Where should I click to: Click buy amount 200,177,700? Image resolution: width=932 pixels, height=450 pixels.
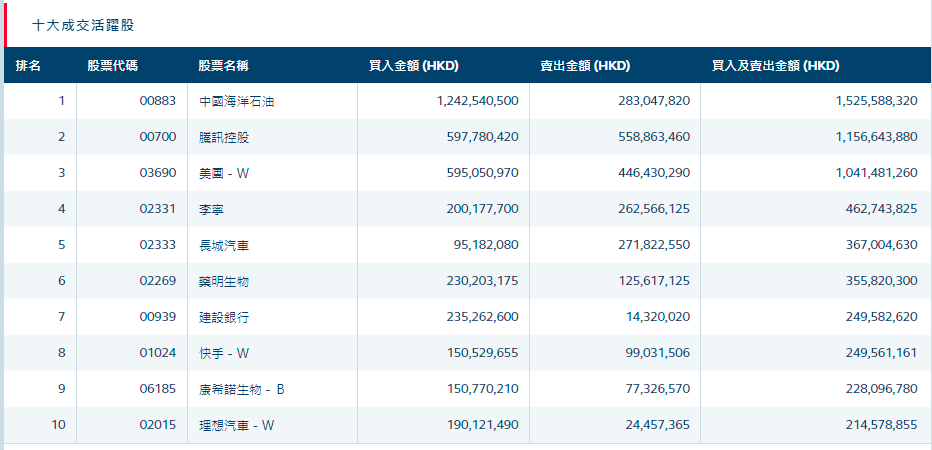[x=483, y=209]
